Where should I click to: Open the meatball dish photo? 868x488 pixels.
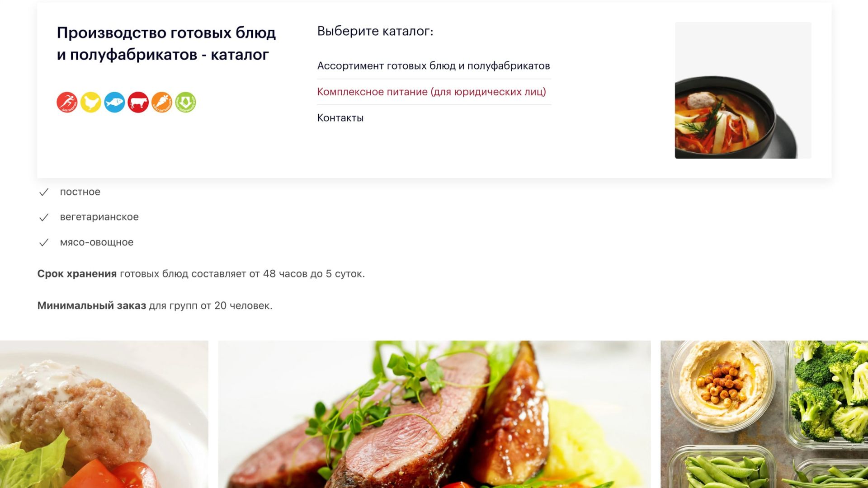(x=104, y=414)
